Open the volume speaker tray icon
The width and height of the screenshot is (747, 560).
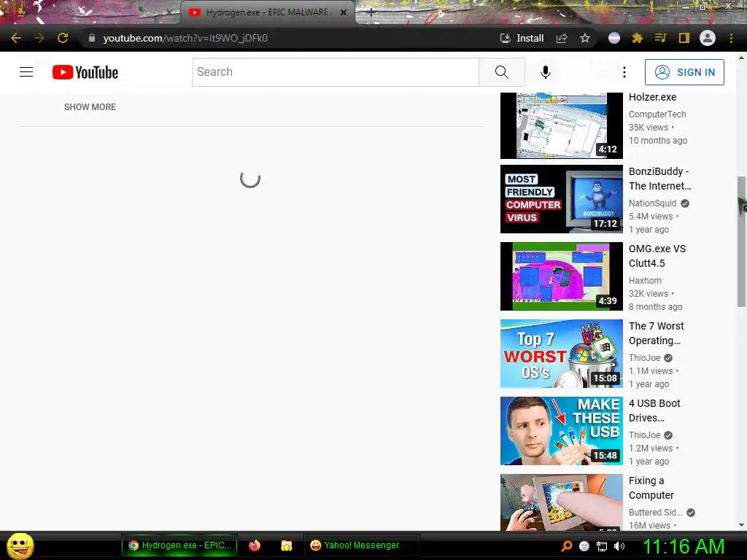pyautogui.click(x=619, y=546)
